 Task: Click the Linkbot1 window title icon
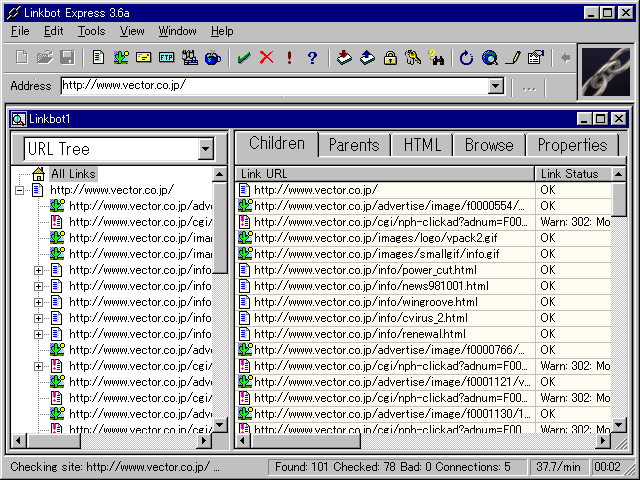click(x=18, y=119)
